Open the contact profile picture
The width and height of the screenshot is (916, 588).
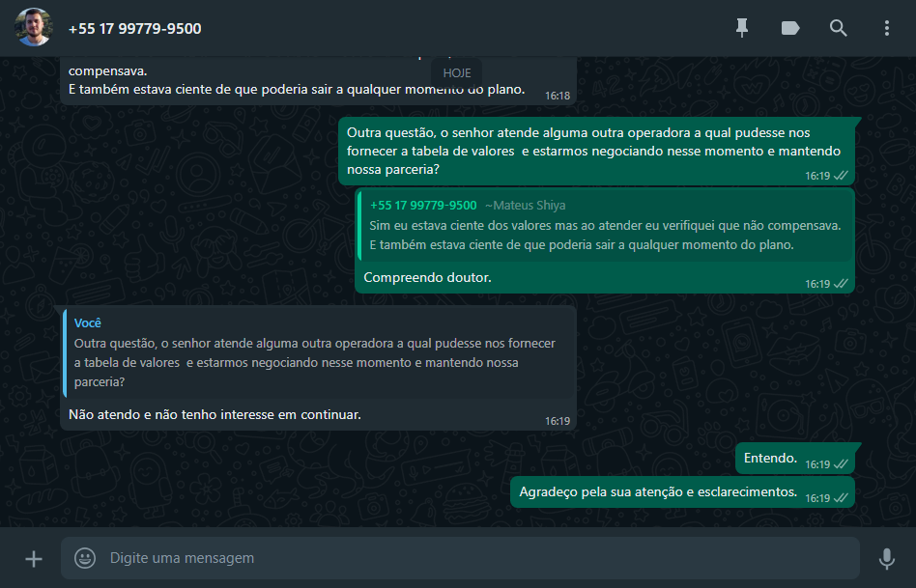pos(33,27)
